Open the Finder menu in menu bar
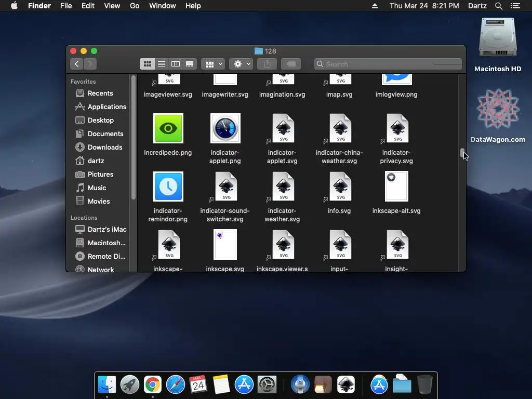Viewport: 532px width, 399px height. click(x=39, y=6)
